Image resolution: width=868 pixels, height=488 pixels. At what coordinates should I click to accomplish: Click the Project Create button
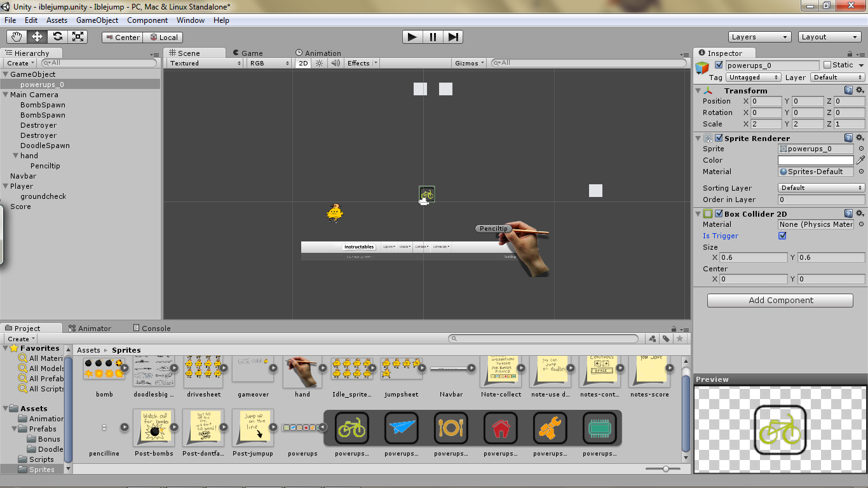(x=20, y=339)
